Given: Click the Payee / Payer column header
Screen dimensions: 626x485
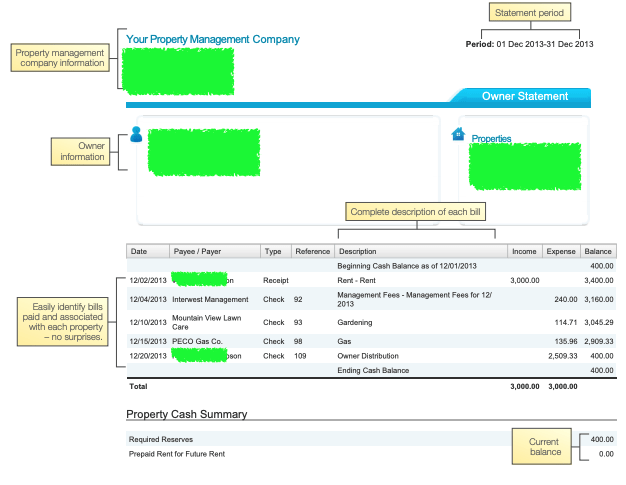Looking at the screenshot, I should (x=196, y=251).
